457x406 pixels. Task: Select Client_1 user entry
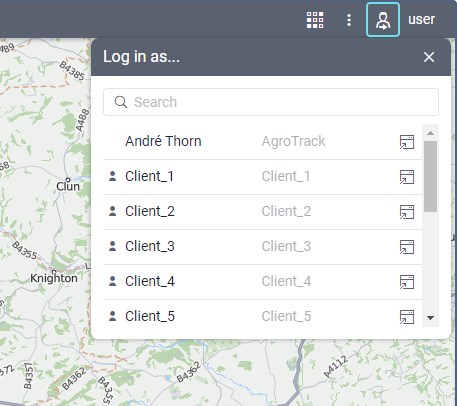coord(262,176)
